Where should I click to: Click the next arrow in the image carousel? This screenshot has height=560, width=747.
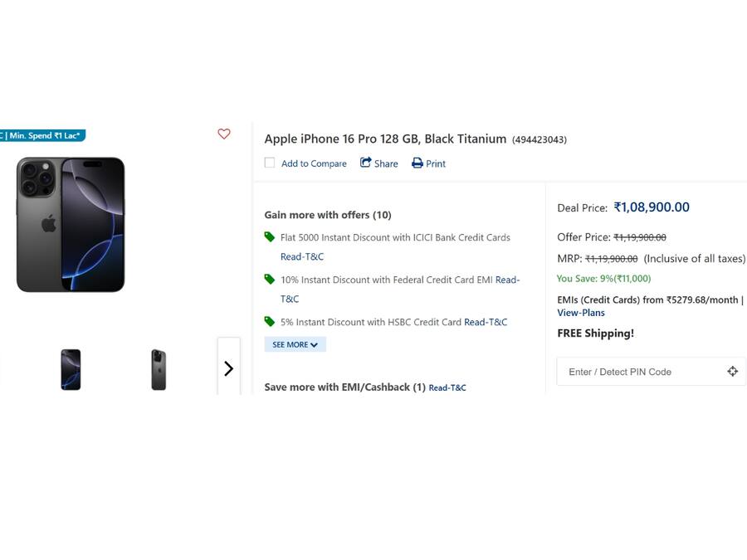point(229,368)
